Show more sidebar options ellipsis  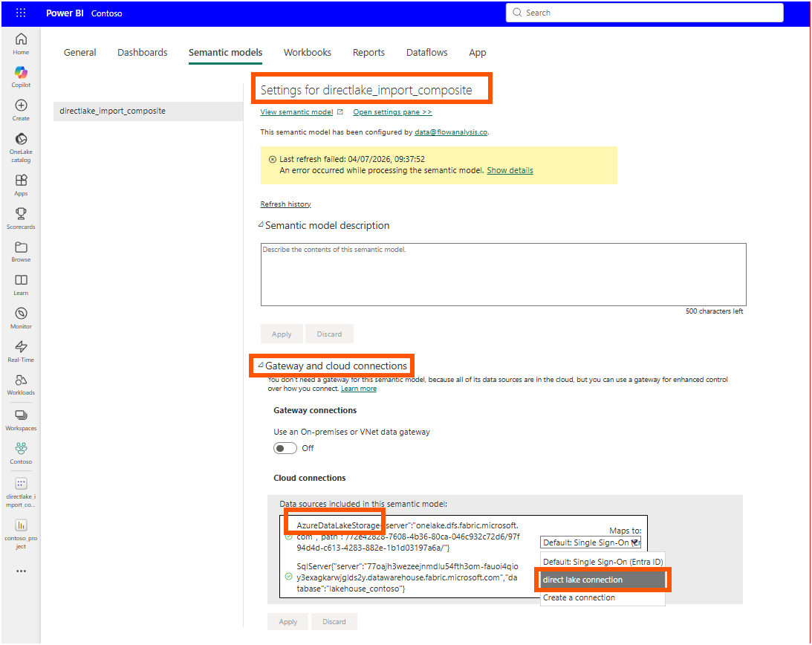[21, 571]
